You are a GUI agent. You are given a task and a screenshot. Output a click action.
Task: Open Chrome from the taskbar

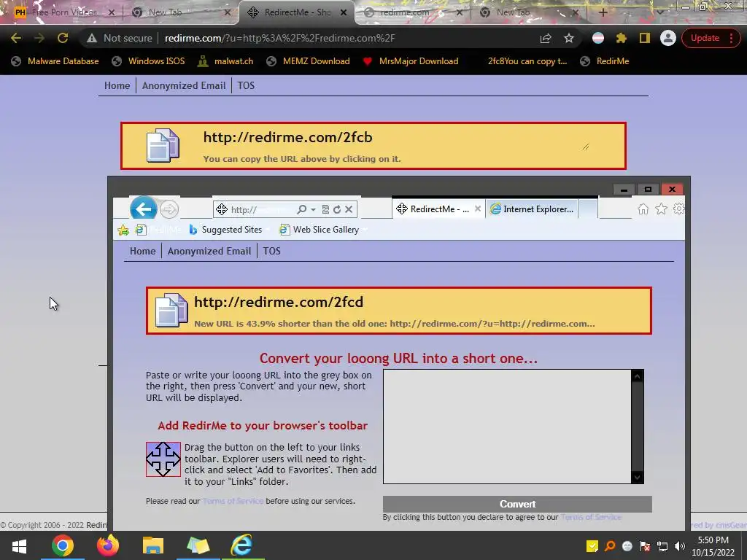63,545
